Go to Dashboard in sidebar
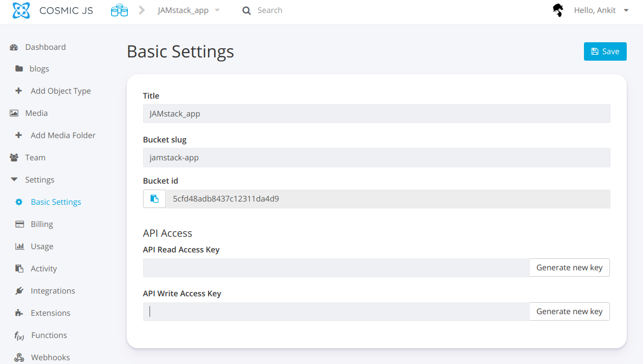The image size is (643, 364). (x=46, y=47)
